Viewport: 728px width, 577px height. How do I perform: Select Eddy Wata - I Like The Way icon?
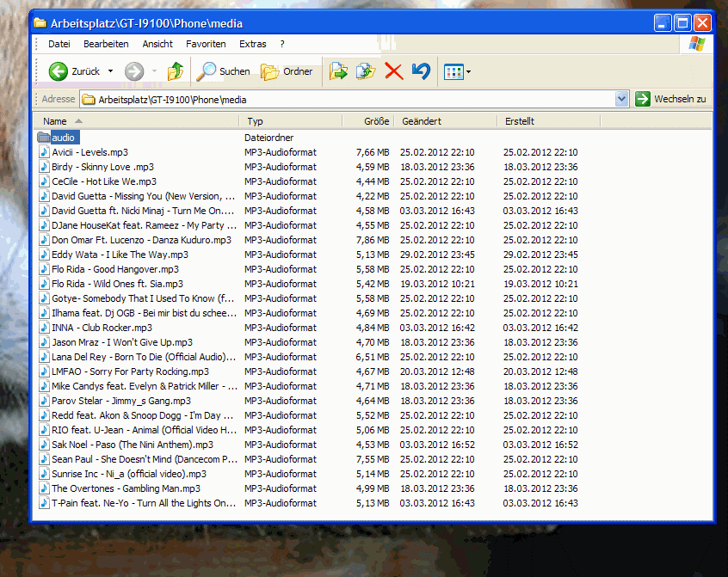[44, 255]
